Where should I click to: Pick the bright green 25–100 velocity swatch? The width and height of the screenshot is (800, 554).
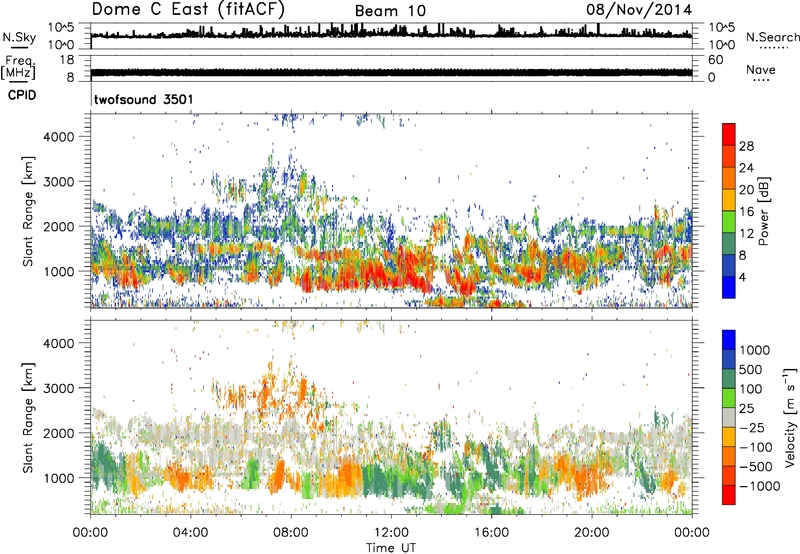pos(729,398)
